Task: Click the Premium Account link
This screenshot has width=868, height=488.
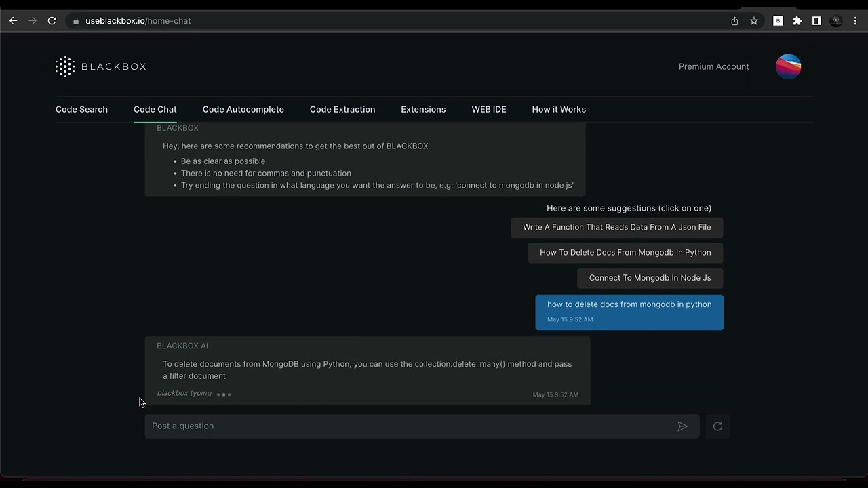Action: (713, 66)
